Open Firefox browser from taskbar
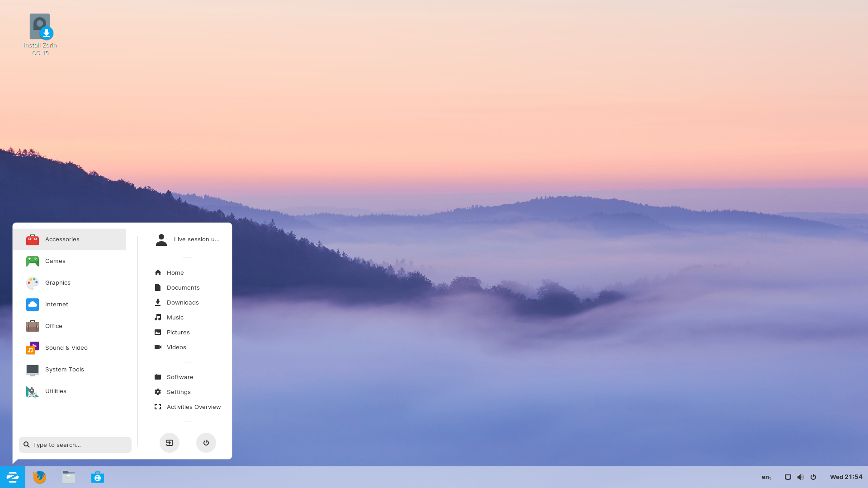This screenshot has width=868, height=488. click(x=39, y=477)
